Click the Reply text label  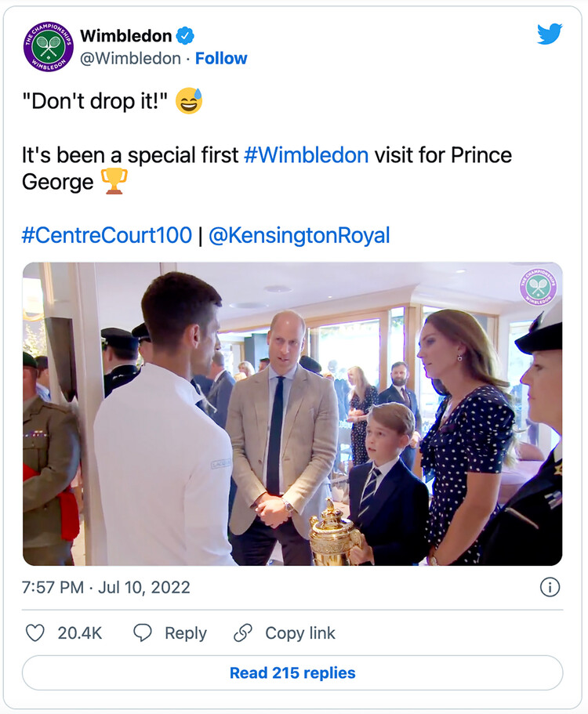pyautogui.click(x=186, y=633)
